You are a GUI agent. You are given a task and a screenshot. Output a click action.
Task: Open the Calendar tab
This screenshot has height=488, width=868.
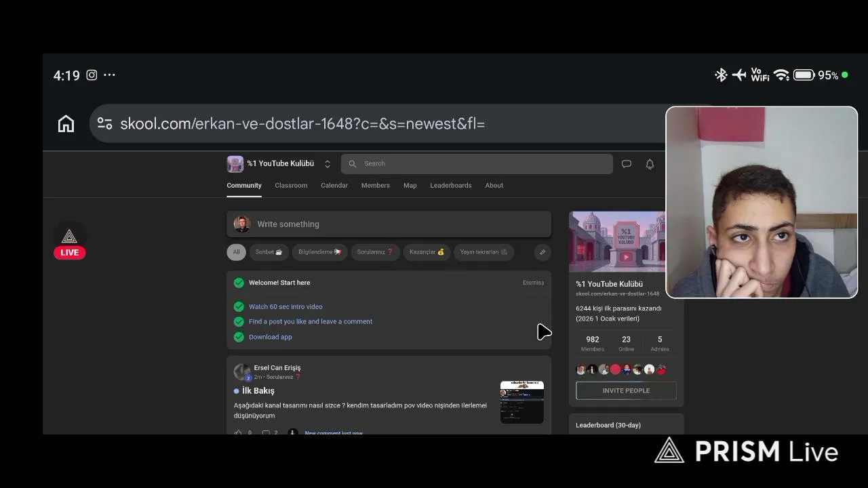tap(334, 186)
